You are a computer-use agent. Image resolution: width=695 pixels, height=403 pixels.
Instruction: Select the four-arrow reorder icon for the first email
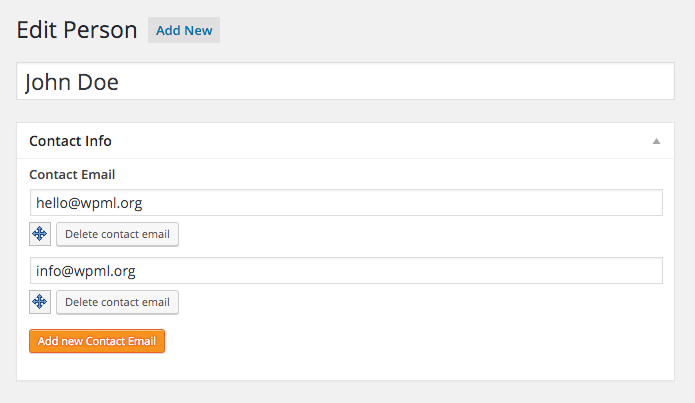(x=40, y=234)
